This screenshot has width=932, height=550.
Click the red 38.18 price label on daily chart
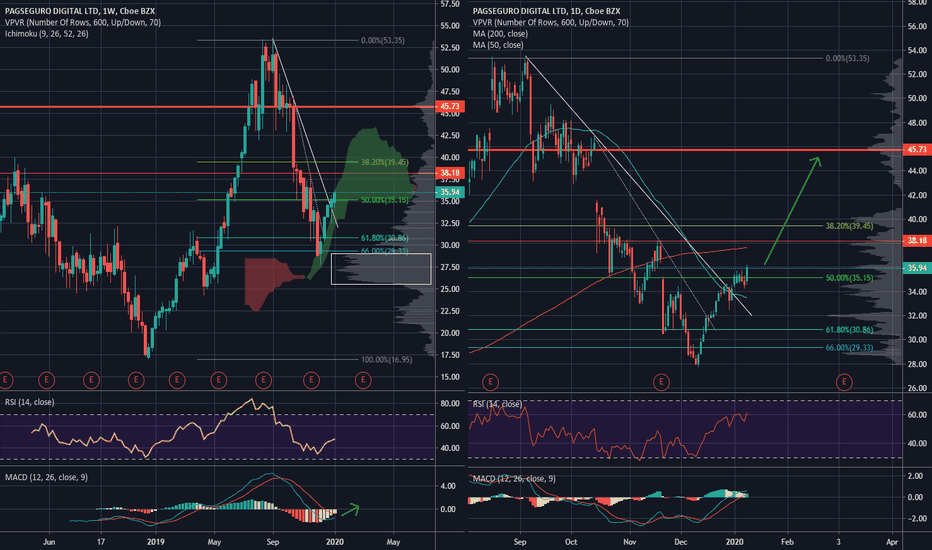[x=917, y=240]
